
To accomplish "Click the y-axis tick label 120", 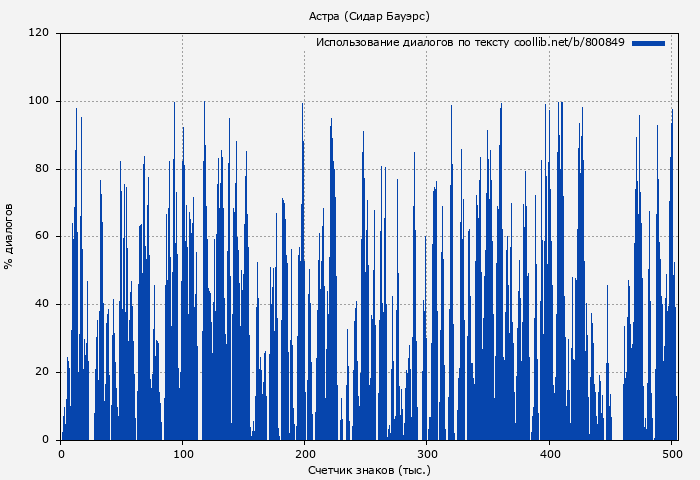I will 39,33.
